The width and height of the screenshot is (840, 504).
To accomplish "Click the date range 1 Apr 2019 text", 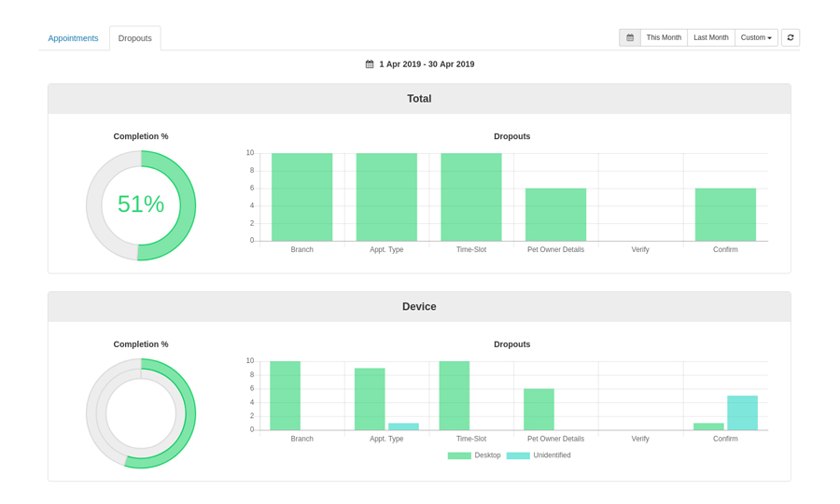I will (x=427, y=64).
